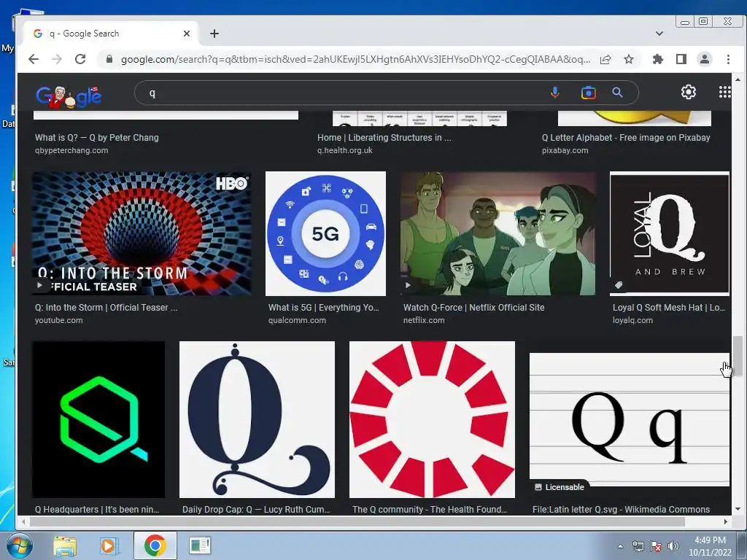Image resolution: width=747 pixels, height=560 pixels.
Task: Click the loyalq.com source text
Action: (x=632, y=321)
